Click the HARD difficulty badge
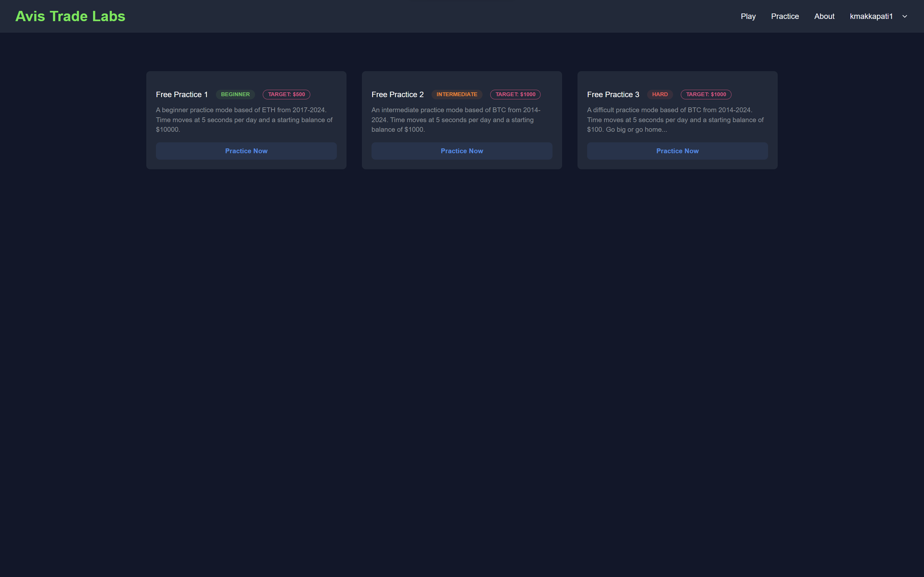Image resolution: width=924 pixels, height=577 pixels. (x=659, y=94)
